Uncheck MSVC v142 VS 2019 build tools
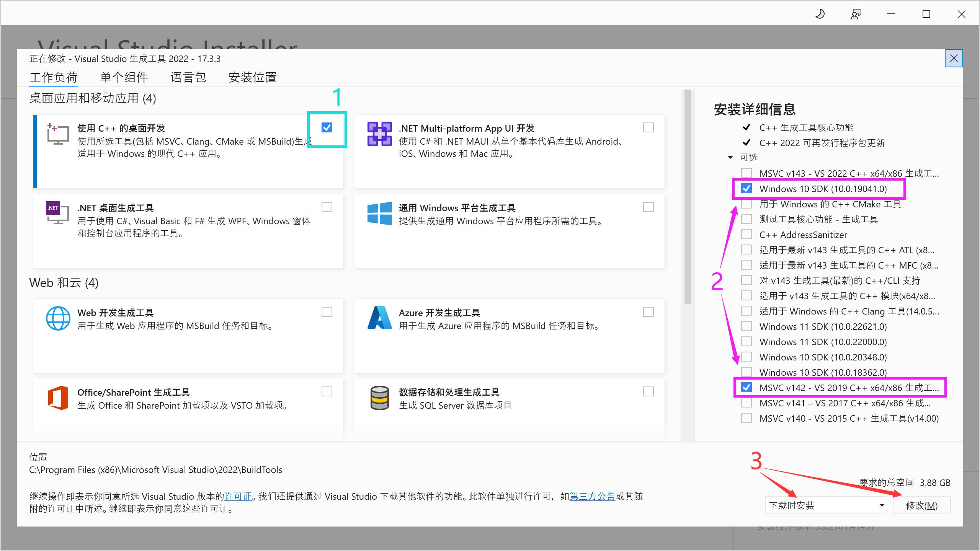 746,387
